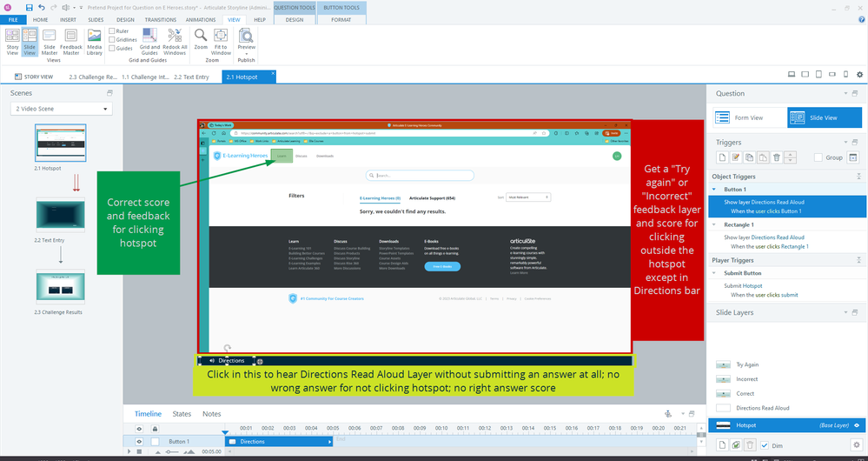Open the 2 Video Scene dropdown
The height and width of the screenshot is (461, 868).
62,109
